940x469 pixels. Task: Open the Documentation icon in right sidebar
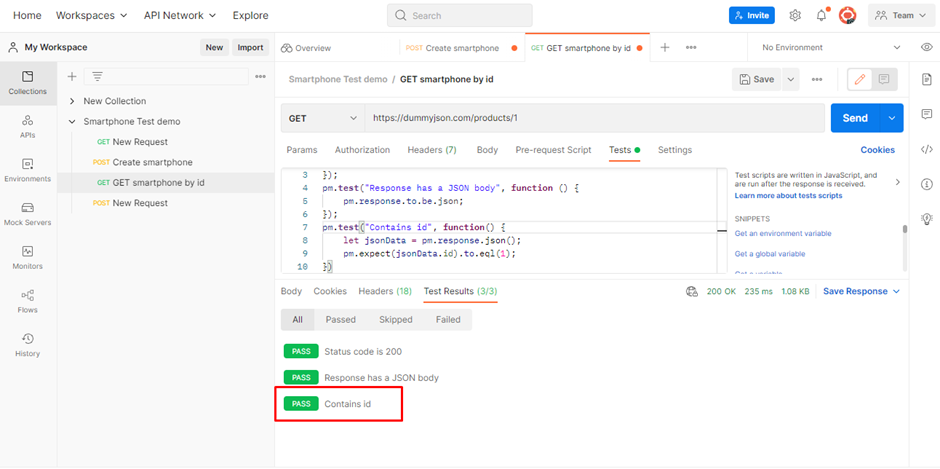coord(927,79)
